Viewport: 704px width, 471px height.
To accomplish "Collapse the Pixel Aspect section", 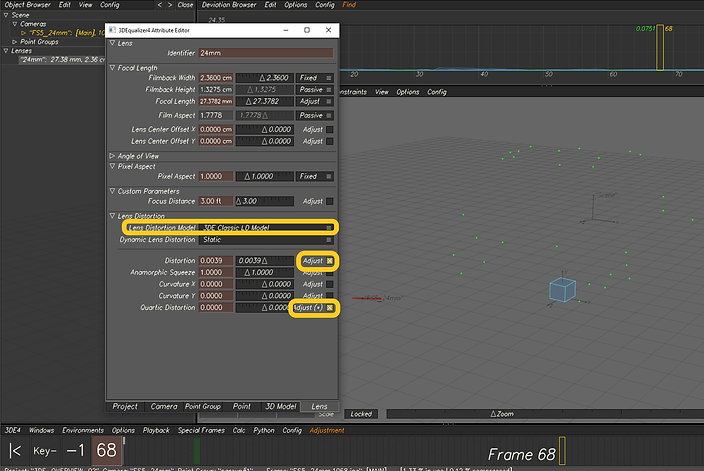I will point(112,166).
